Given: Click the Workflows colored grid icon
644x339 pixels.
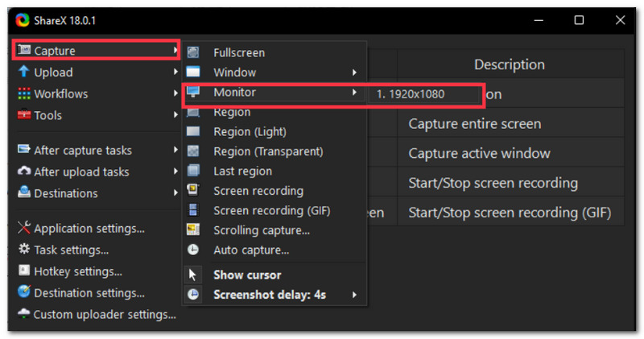Looking at the screenshot, I should point(24,93).
